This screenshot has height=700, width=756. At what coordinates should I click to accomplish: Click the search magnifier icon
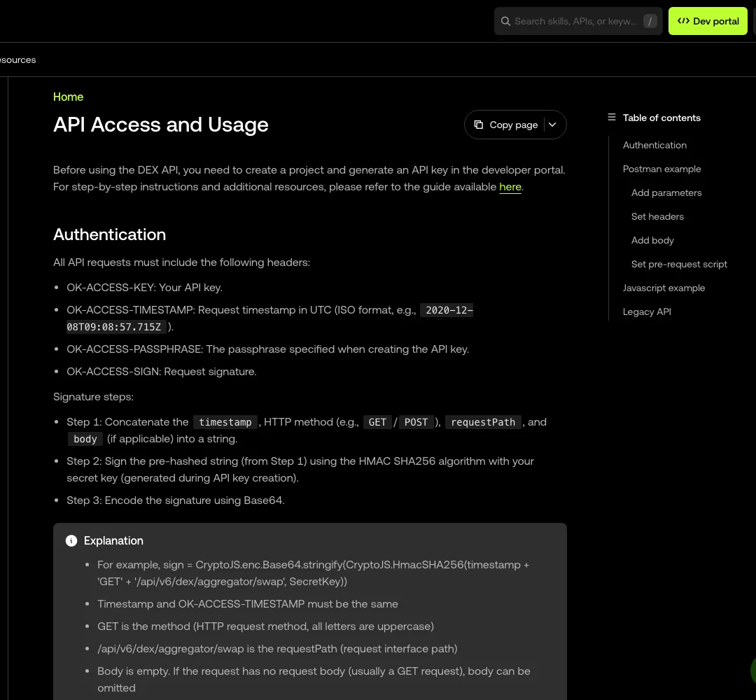(x=505, y=21)
